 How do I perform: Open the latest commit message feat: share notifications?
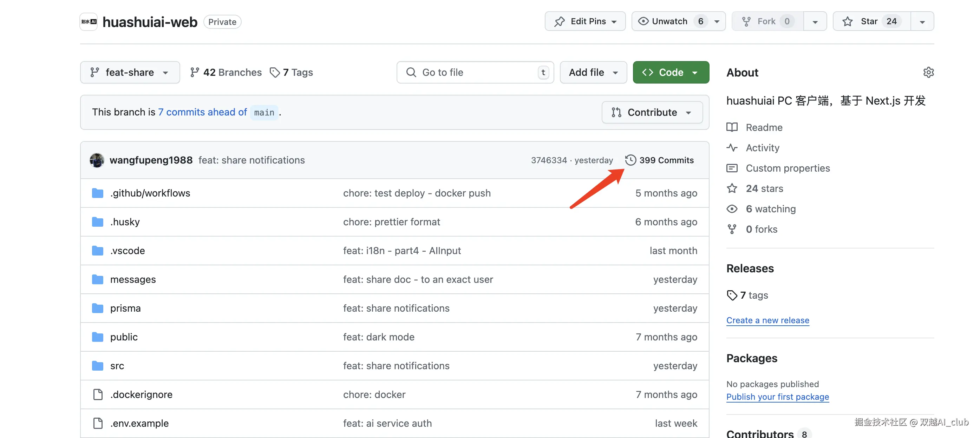[x=251, y=160]
